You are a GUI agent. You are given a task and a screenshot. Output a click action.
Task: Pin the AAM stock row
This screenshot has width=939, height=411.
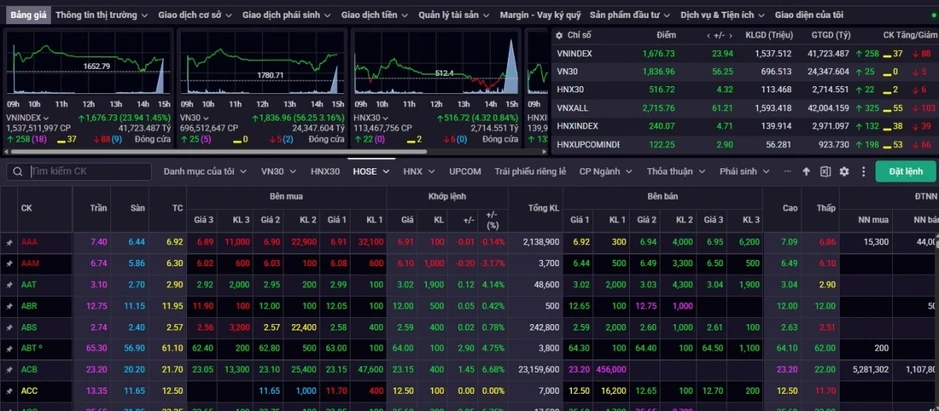coord(9,264)
